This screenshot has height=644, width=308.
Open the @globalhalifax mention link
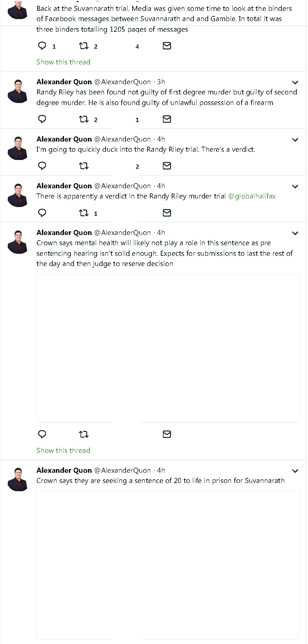[x=251, y=196]
